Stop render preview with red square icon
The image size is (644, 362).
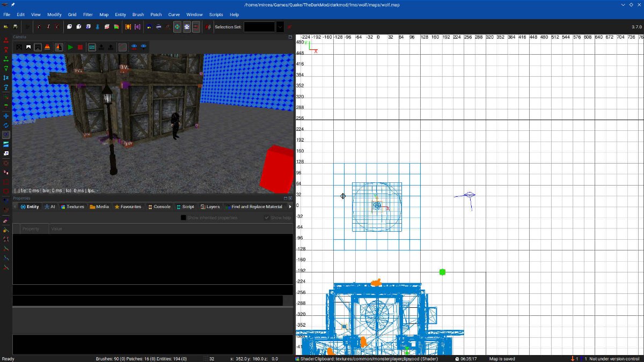80,47
